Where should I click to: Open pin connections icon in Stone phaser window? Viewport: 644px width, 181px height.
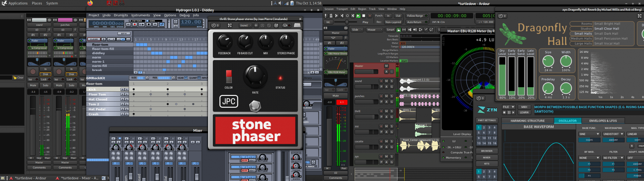pyautogui.click(x=230, y=26)
